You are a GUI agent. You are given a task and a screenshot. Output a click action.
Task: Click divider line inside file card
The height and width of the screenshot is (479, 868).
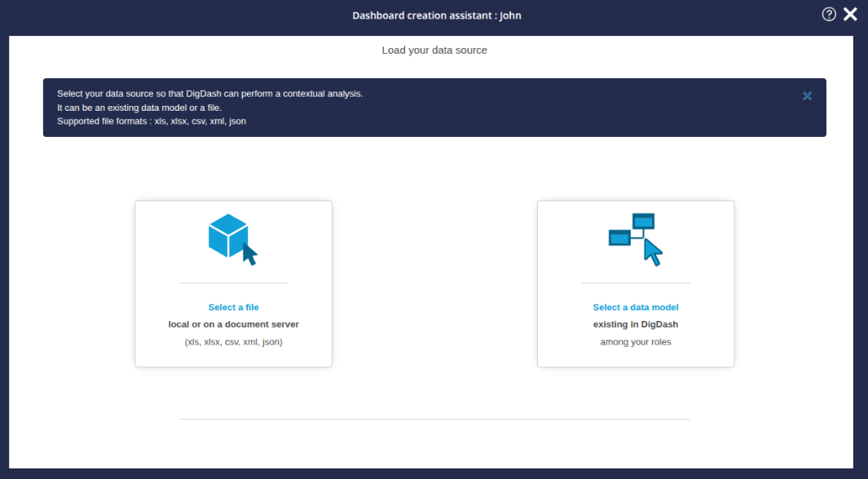pyautogui.click(x=233, y=283)
